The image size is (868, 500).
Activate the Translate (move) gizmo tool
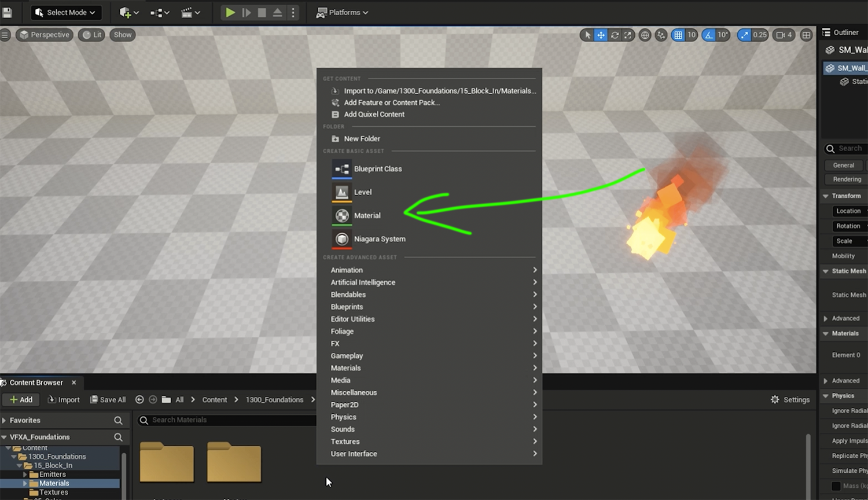pos(601,35)
